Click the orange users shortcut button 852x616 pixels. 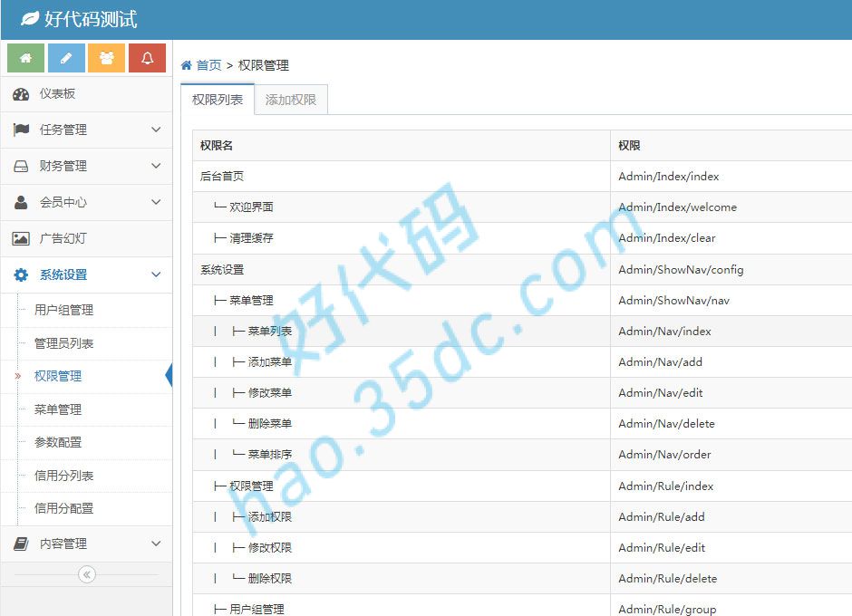107,58
